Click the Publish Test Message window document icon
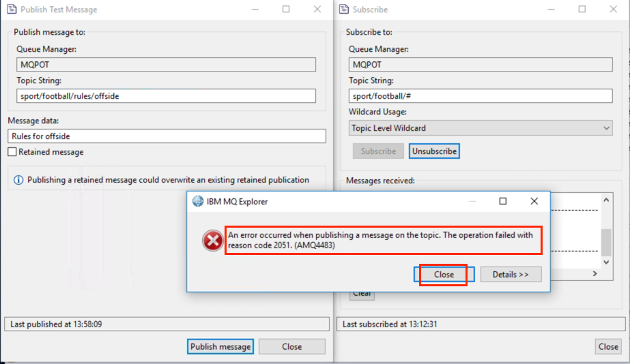630x364 pixels. (12, 10)
